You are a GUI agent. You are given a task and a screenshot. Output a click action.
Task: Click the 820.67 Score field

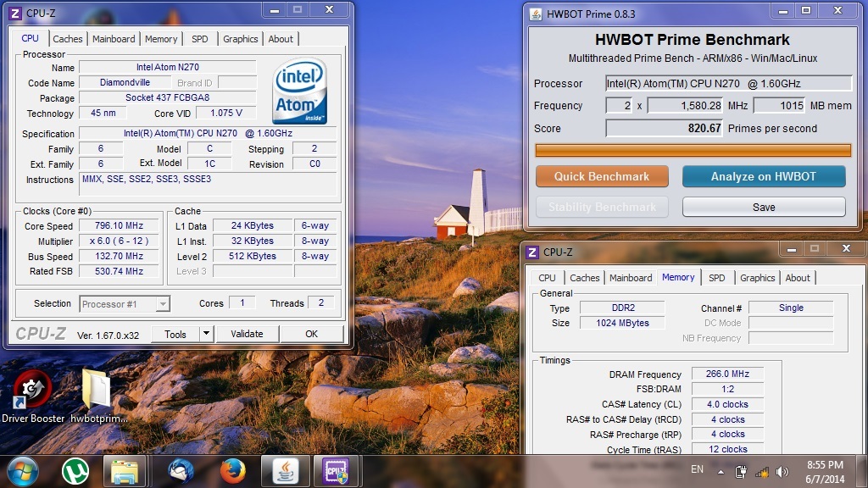(665, 129)
